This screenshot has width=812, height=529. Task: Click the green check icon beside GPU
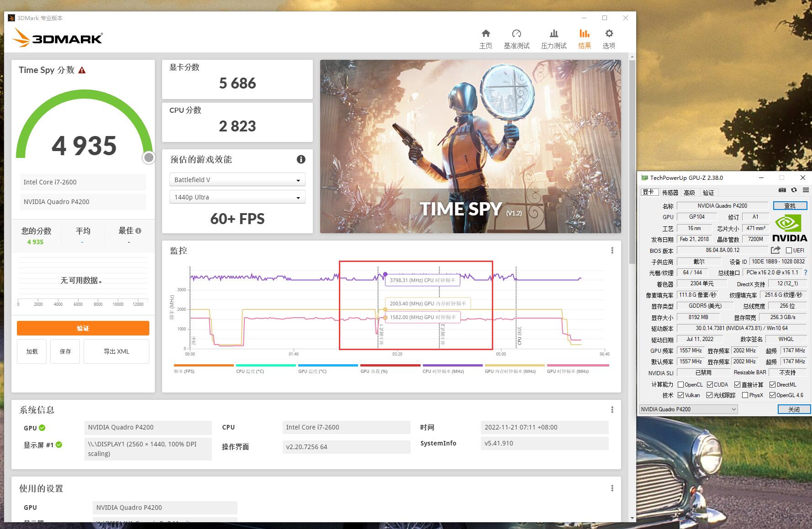click(x=42, y=428)
